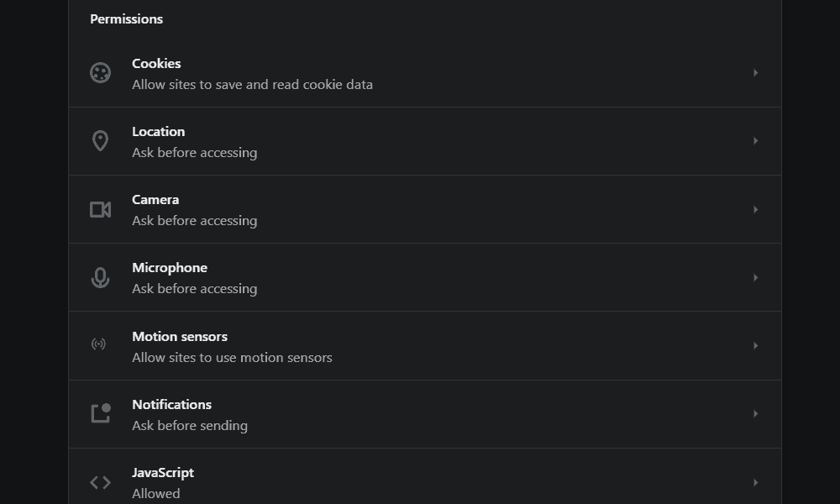Expand the Motion sensors row arrow
840x504 pixels.
[756, 345]
